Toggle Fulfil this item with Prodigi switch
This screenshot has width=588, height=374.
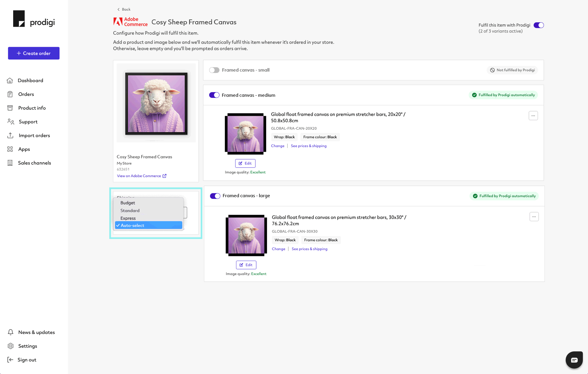click(539, 25)
